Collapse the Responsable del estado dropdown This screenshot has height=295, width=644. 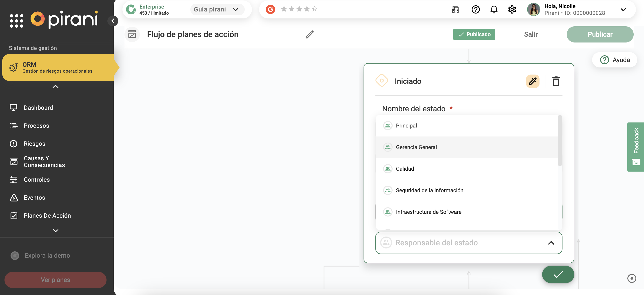(551, 243)
